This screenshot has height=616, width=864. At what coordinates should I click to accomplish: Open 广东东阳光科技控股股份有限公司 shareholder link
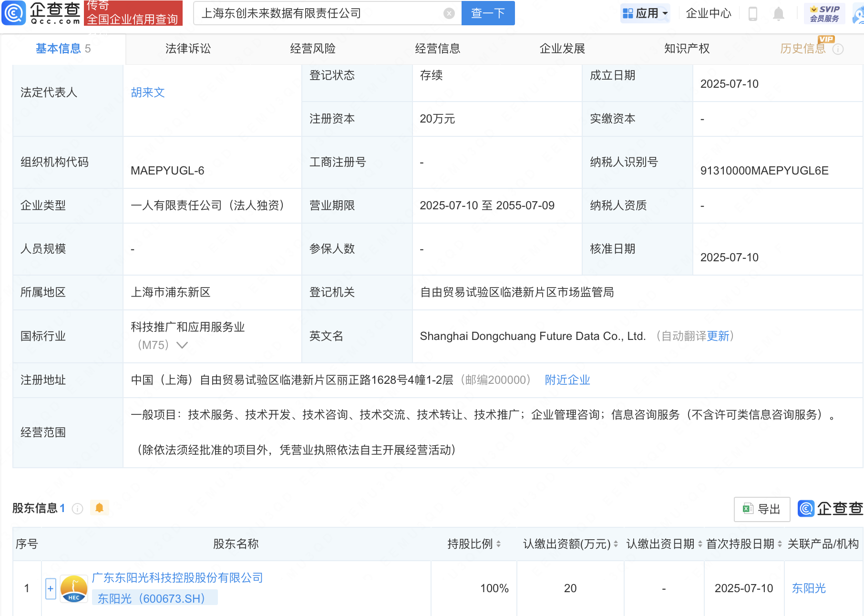click(x=177, y=578)
